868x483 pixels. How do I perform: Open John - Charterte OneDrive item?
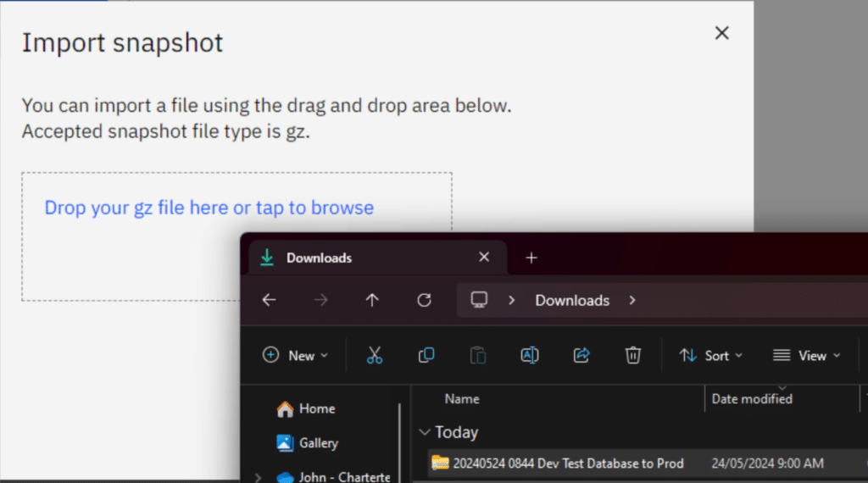click(333, 477)
